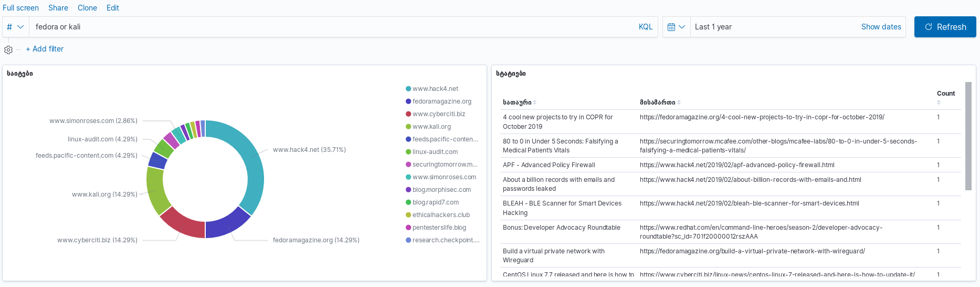This screenshot has height=287, width=980.
Task: Click the calendar quick-select icon
Action: coord(671,27)
